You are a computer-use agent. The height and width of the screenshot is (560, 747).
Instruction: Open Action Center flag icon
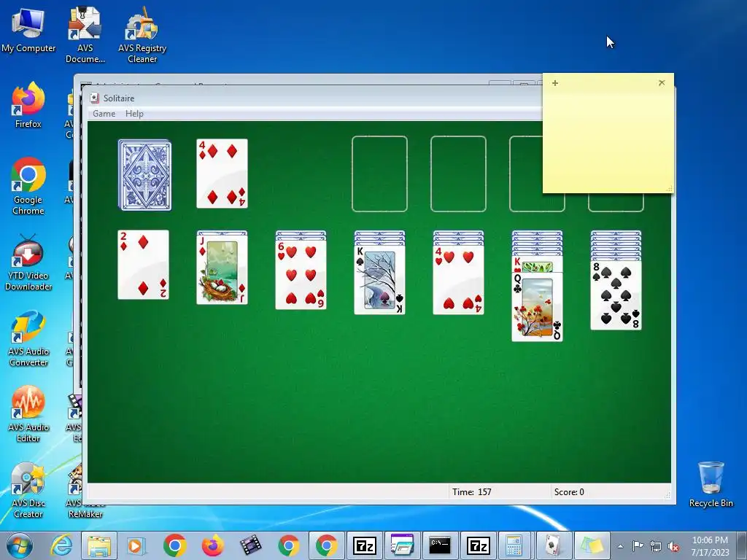[638, 546]
